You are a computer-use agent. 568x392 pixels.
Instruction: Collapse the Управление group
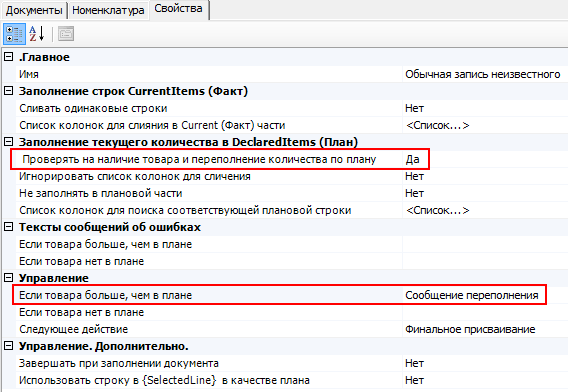point(8,278)
